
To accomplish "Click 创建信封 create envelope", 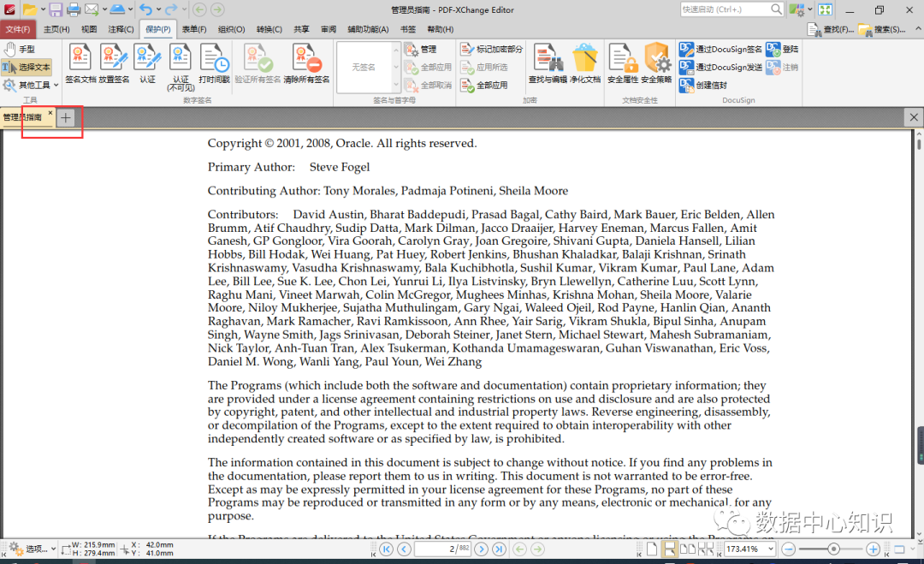I will 703,86.
